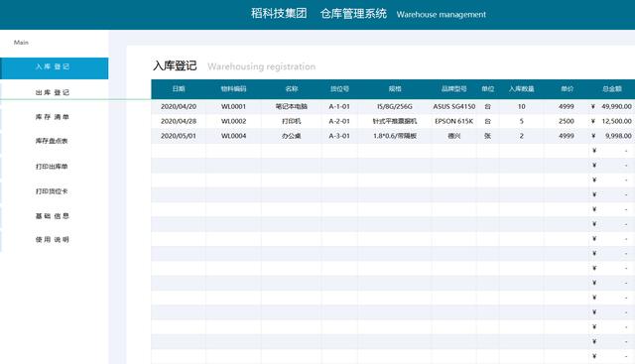The width and height of the screenshot is (635, 364).
Task: Click the 仓库管理系统 header title
Action: 353,14
